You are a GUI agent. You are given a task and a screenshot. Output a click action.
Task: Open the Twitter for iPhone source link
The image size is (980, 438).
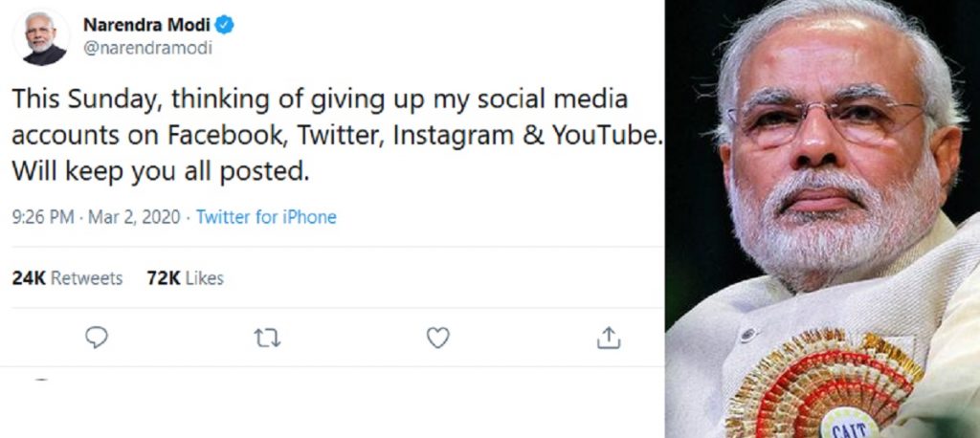(x=266, y=217)
